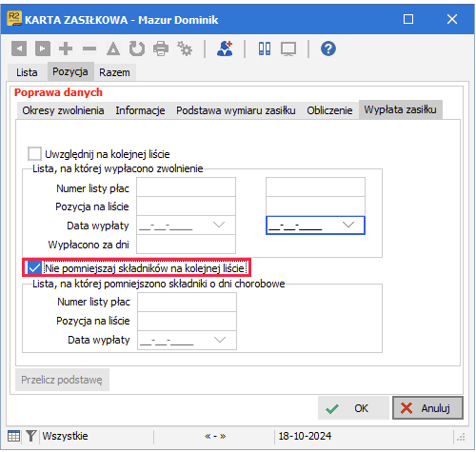Click right field beside Pozycja na liście
The image size is (476, 452).
(x=315, y=206)
